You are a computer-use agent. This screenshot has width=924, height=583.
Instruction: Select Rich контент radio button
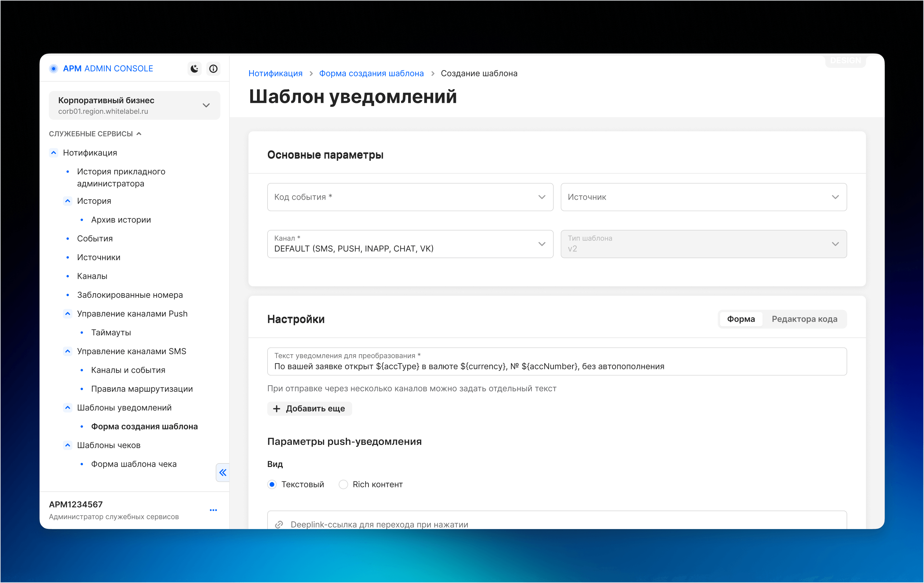[x=343, y=484]
